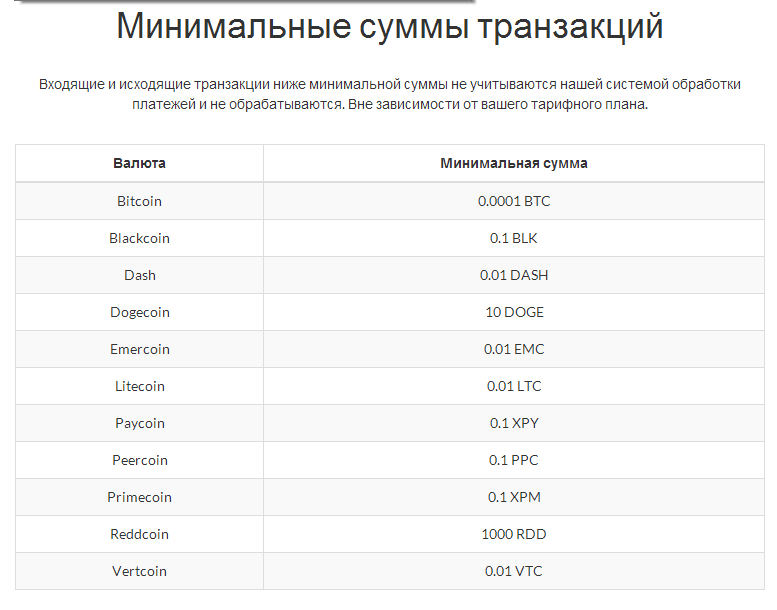This screenshot has width=777, height=610.
Task: Select the Dash currency cell
Action: click(x=139, y=275)
